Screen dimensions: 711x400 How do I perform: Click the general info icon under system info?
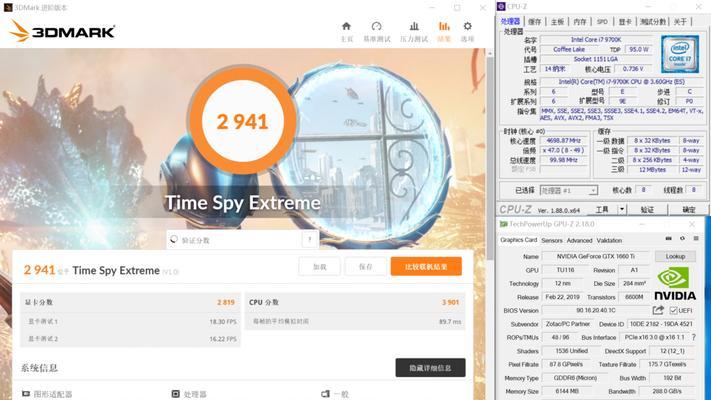coord(325,394)
